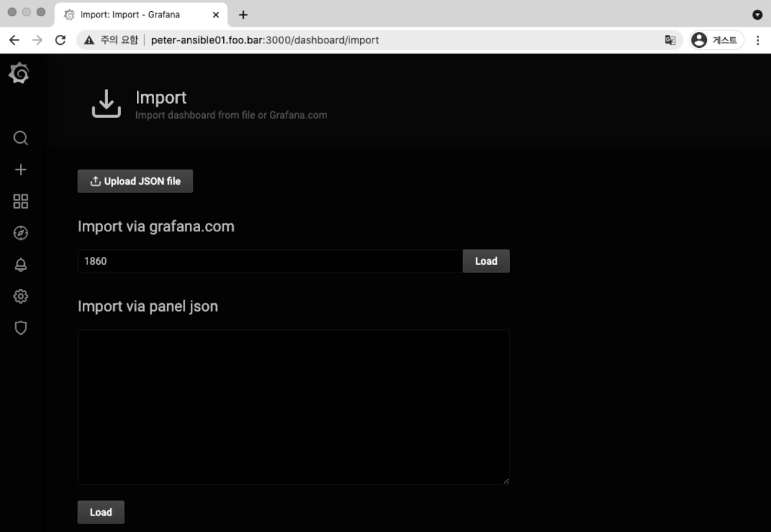The image size is (771, 532).
Task: Click the text area resize handle corner
Action: (x=506, y=481)
